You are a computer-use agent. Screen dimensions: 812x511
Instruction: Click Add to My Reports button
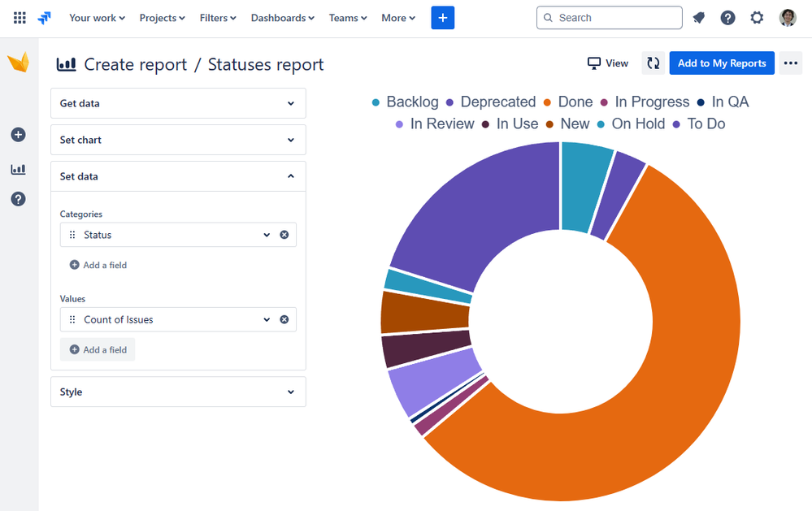(722, 63)
